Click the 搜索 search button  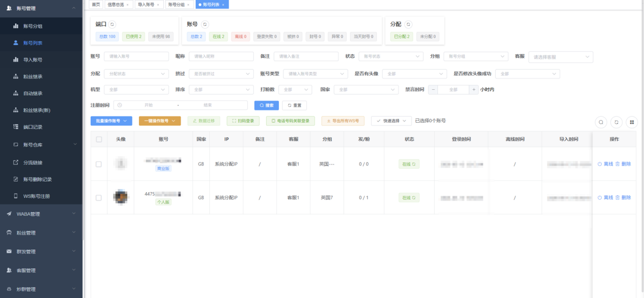click(x=266, y=106)
